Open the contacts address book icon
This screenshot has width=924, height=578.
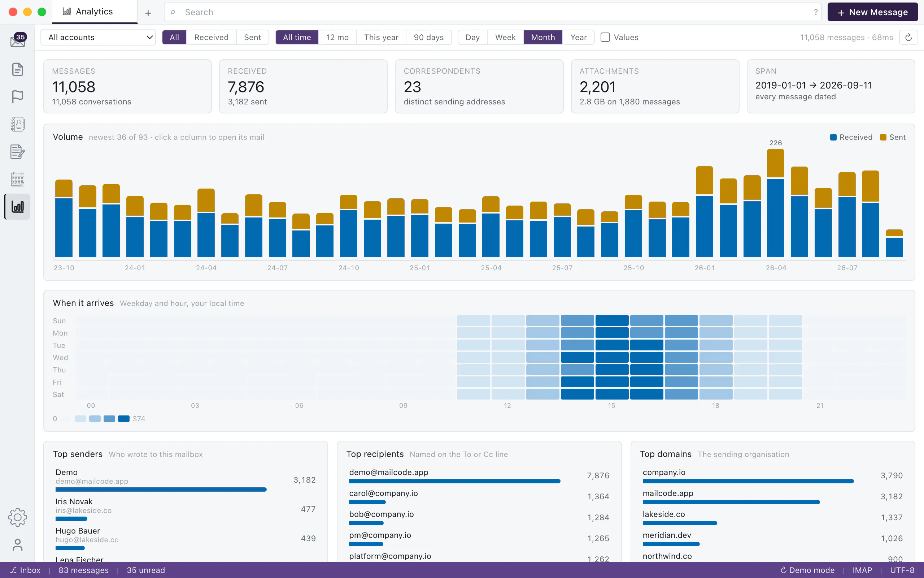[x=18, y=124]
